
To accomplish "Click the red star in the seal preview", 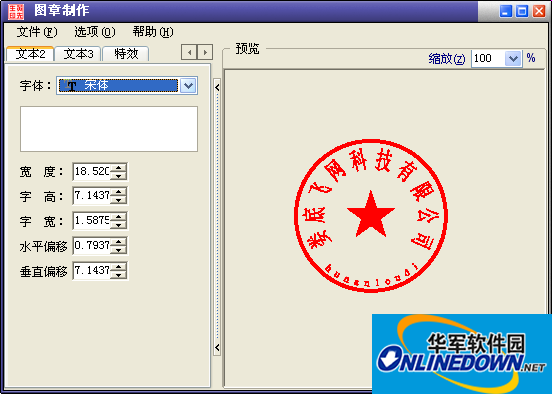I will pyautogui.click(x=371, y=215).
